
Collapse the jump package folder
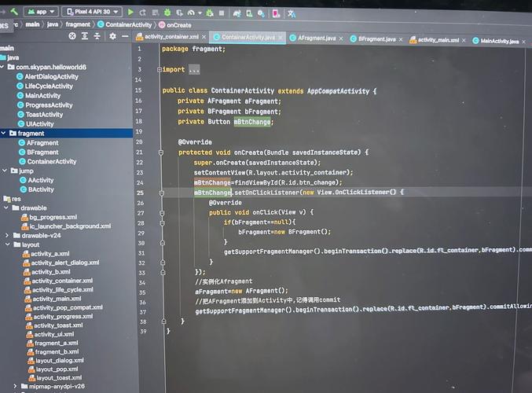[x=5, y=171]
